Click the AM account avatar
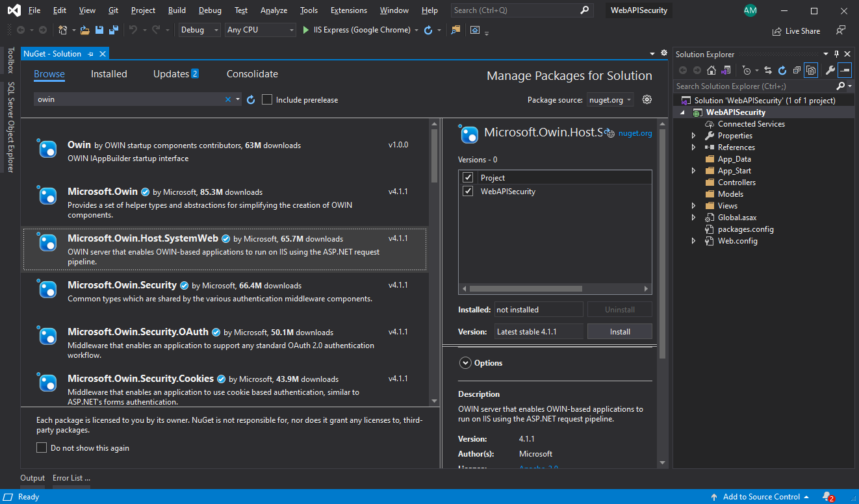This screenshot has height=504, width=859. (x=750, y=10)
